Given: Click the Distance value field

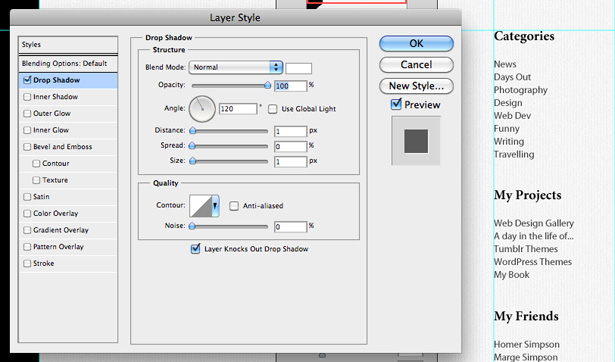Looking at the screenshot, I should click(290, 131).
